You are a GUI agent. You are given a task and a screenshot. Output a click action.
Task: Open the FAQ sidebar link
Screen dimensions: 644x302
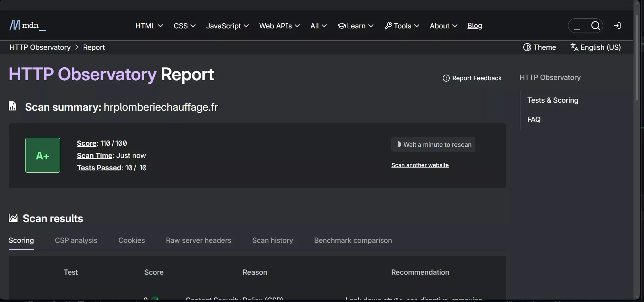tap(534, 119)
